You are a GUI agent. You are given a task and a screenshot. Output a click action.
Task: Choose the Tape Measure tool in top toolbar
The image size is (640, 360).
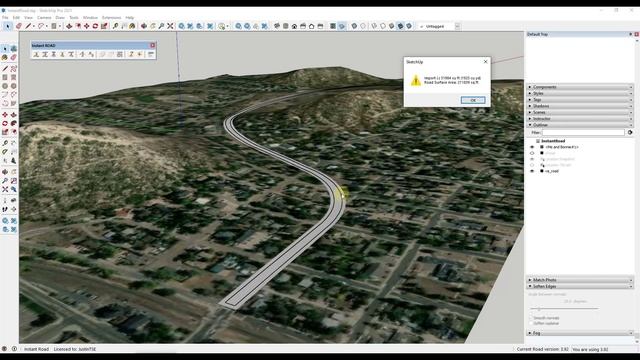coord(116,26)
